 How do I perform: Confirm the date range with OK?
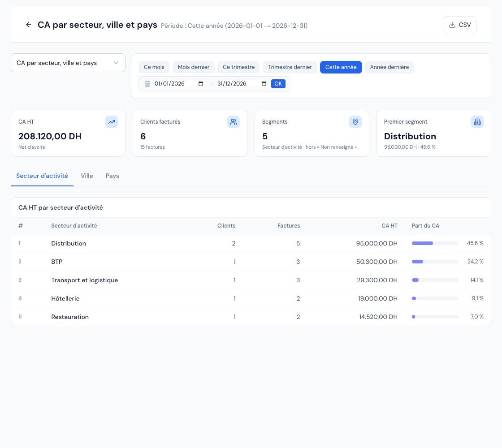[278, 84]
